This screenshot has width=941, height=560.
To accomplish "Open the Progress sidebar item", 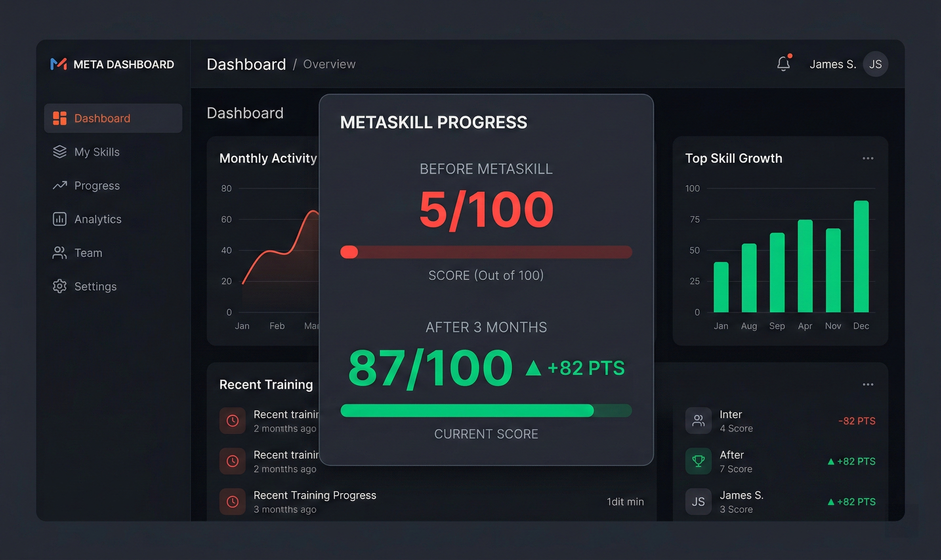I will [97, 185].
